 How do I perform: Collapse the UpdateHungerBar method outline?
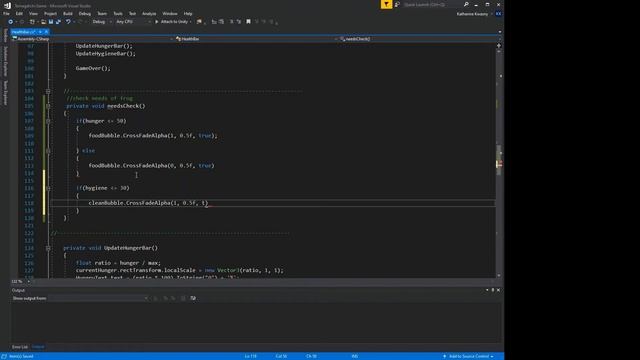[x=48, y=248]
